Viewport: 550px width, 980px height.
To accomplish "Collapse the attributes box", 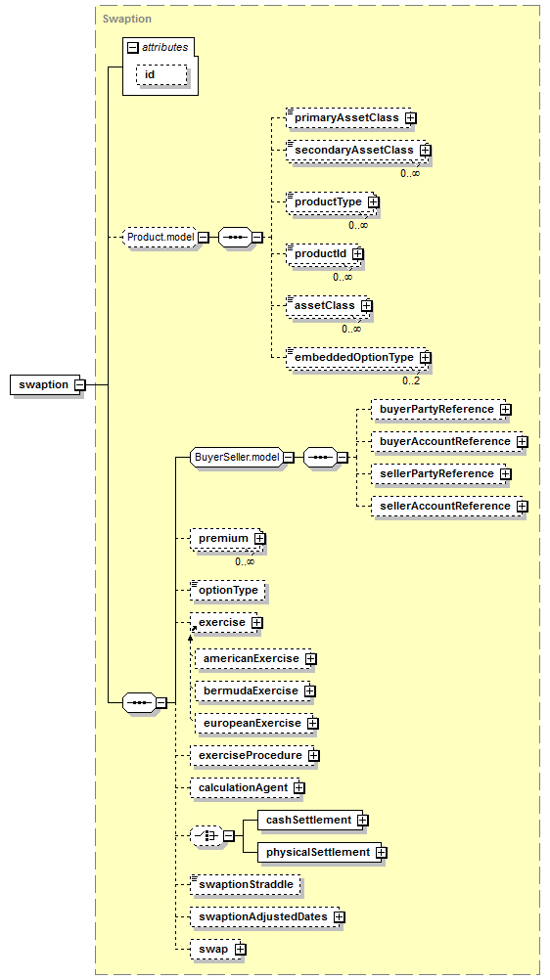I will [133, 48].
